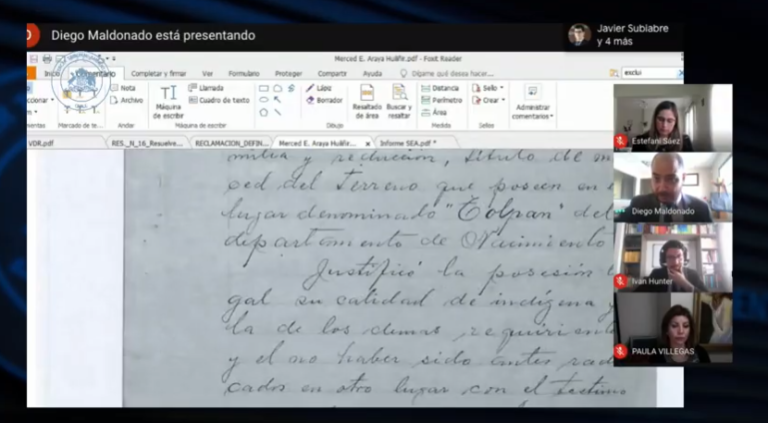Select the Borrador eraser tool
768x423 pixels.
pos(323,100)
